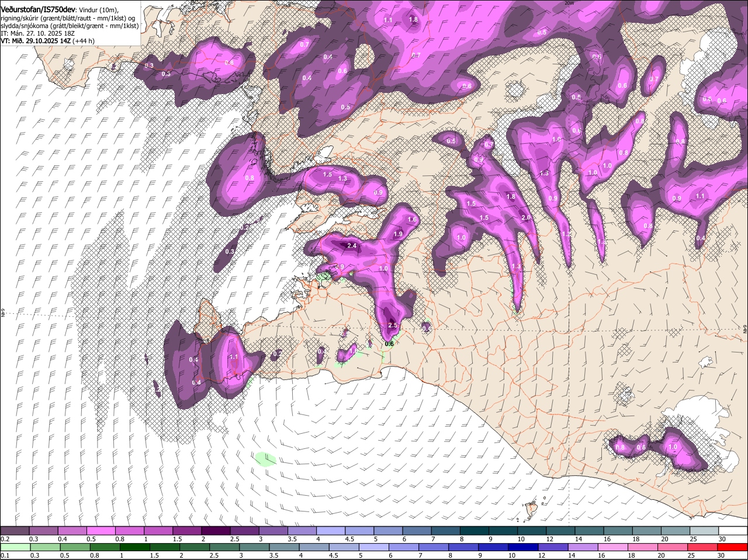Click the bright red swatch after 30 in rain legend

click(733, 547)
